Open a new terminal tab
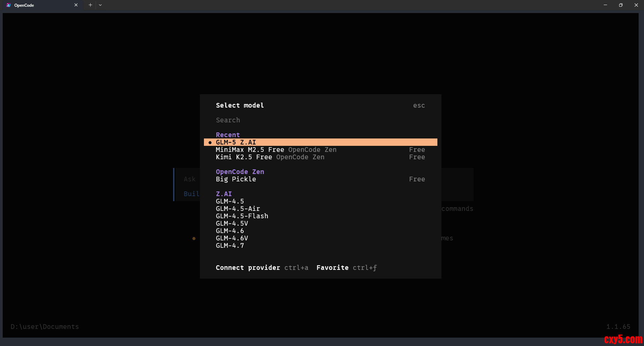 point(90,5)
